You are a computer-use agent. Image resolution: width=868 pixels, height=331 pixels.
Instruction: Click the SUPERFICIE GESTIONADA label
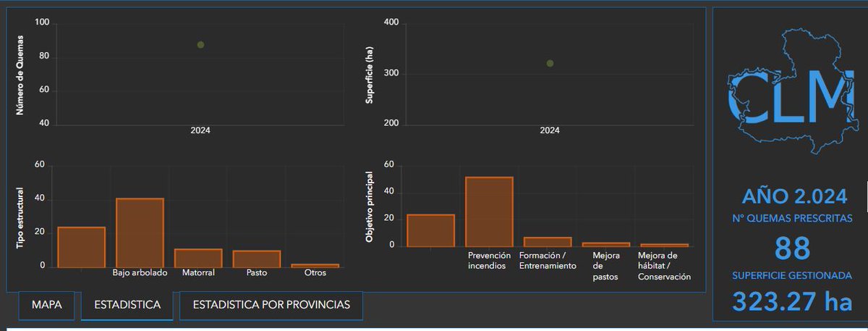(x=793, y=276)
